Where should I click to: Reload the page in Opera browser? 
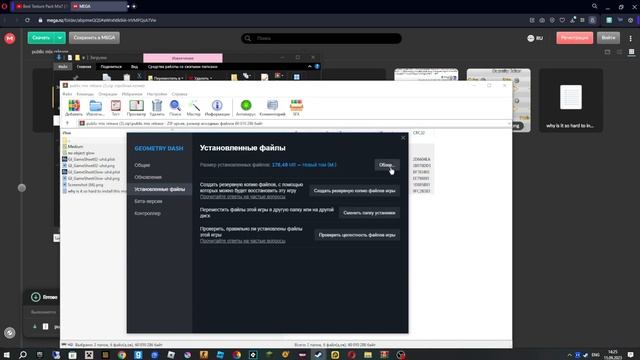coord(27,20)
